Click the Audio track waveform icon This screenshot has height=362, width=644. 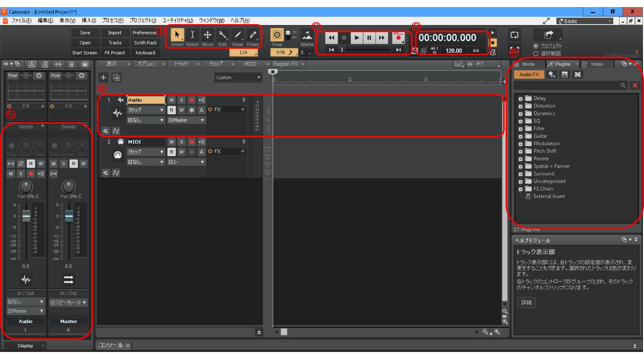117,114
